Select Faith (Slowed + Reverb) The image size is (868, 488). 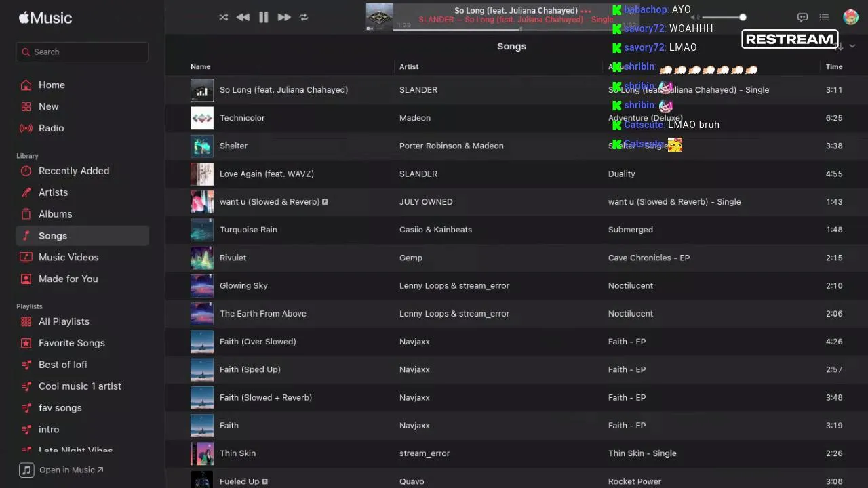(x=517, y=397)
